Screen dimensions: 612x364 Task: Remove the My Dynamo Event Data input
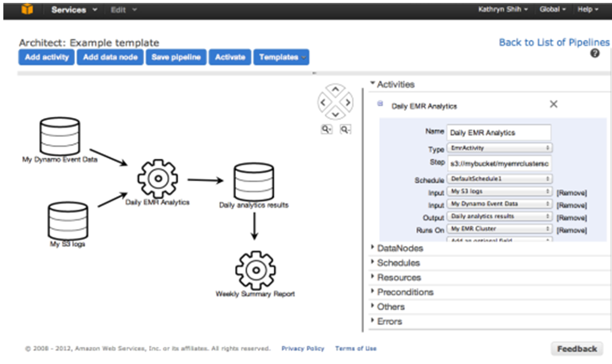click(571, 205)
